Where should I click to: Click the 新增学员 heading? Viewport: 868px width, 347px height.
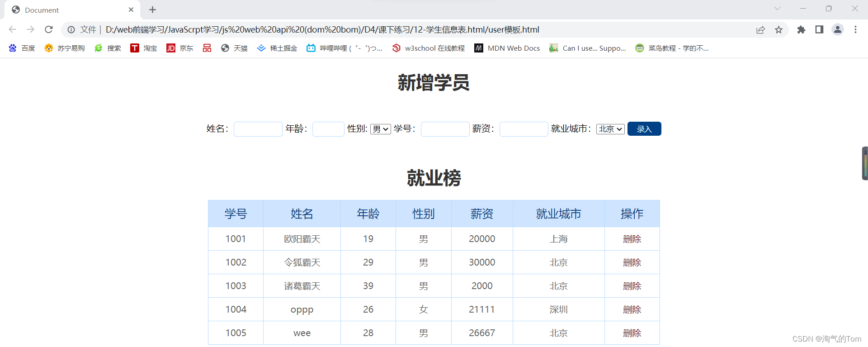[x=434, y=83]
